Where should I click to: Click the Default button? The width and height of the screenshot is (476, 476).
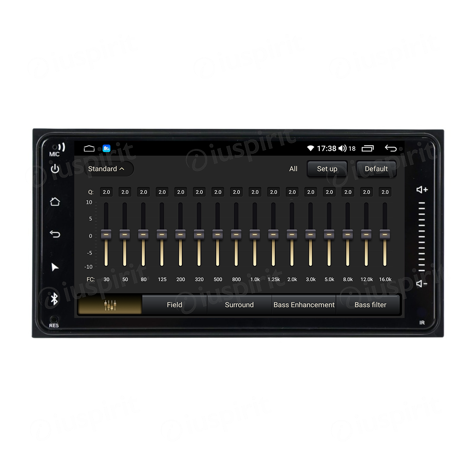pyautogui.click(x=376, y=169)
